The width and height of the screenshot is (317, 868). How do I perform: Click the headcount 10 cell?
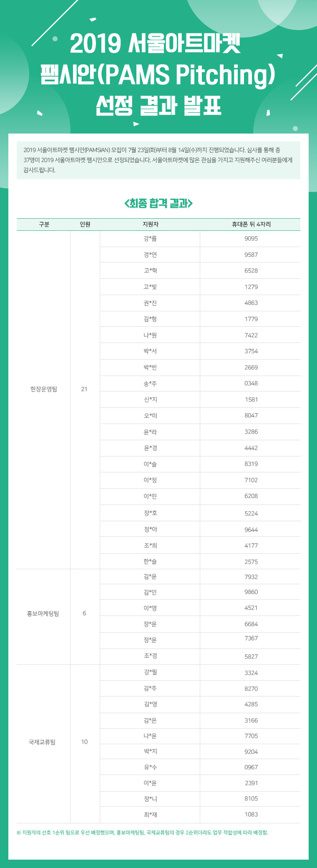(x=84, y=742)
